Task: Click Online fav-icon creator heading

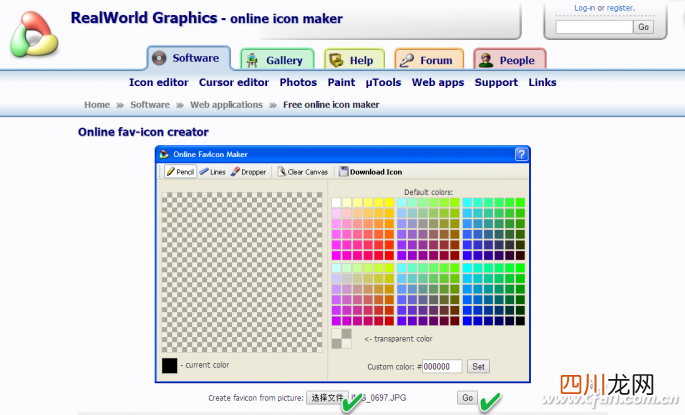Action: (x=143, y=132)
